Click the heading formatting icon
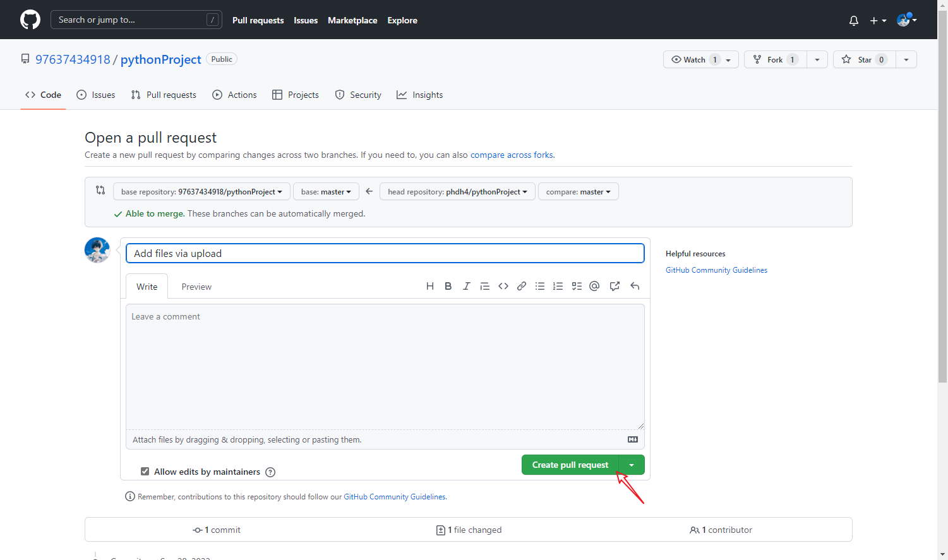The width and height of the screenshot is (948, 560). [x=430, y=286]
